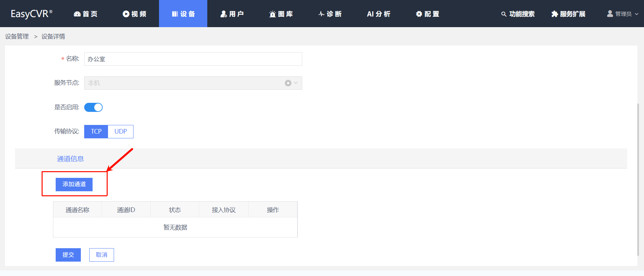The height and width of the screenshot is (276, 644).
Task: Click the 取消 cancel button
Action: point(102,255)
